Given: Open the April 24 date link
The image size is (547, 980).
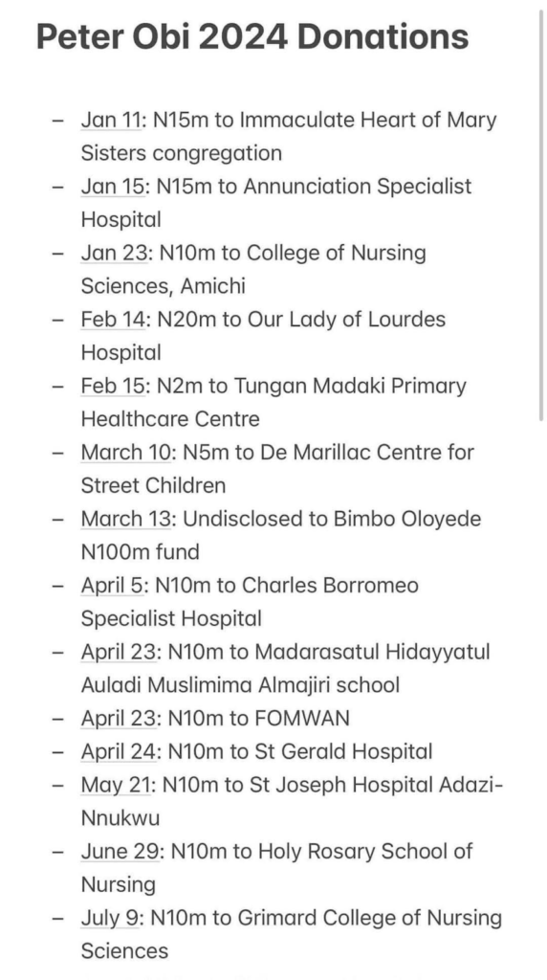Looking at the screenshot, I should coord(120,751).
